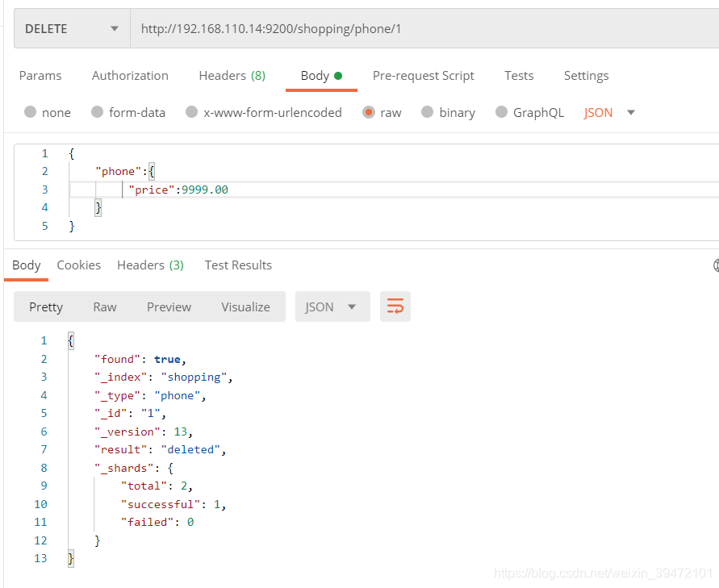
Task: Open the request Settings tab
Action: click(586, 76)
